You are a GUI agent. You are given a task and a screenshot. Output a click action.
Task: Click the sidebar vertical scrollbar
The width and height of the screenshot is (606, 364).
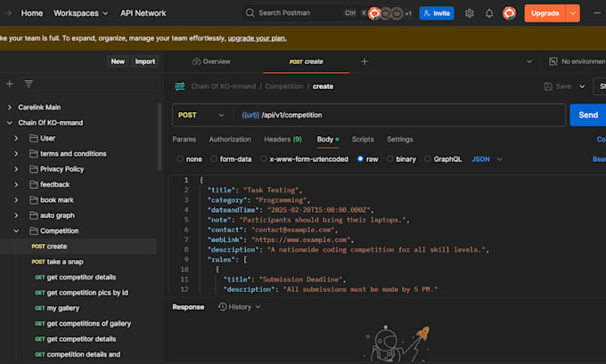pos(160,137)
